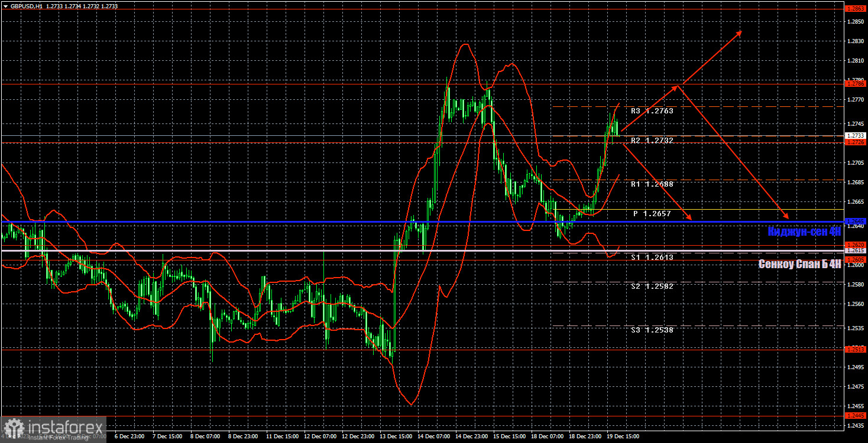
Task: Click the 1.2560 axis price tick
Action: 856,304
